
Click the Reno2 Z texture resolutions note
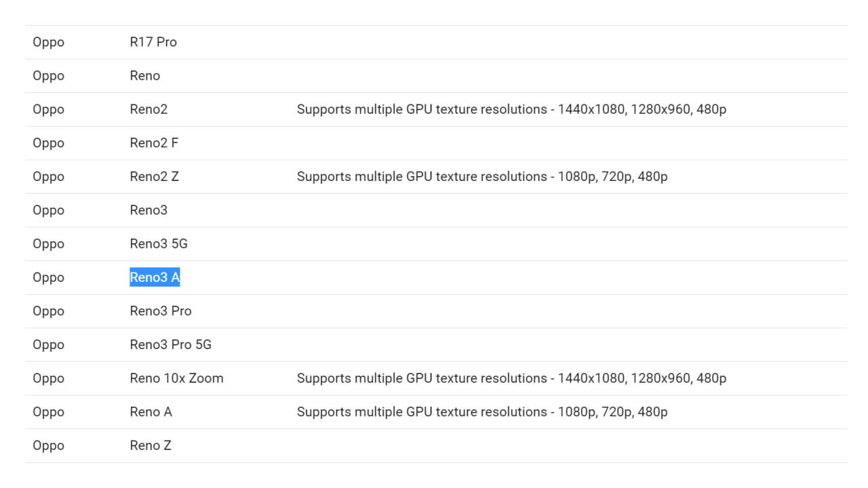click(x=482, y=177)
